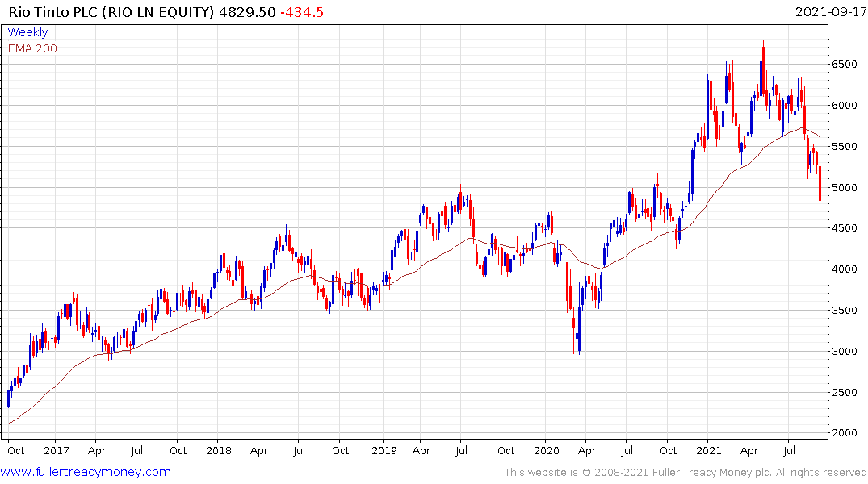Click the latest red candlestick near 5000

[820, 183]
